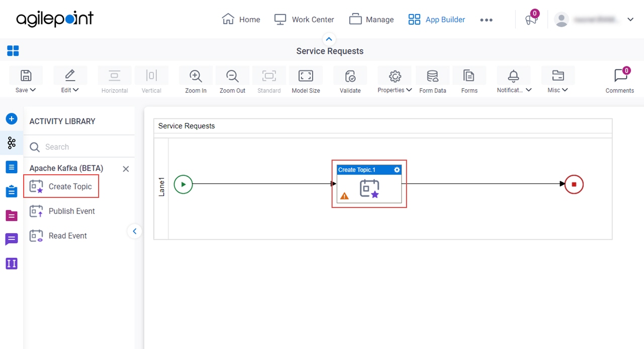644x349 pixels.
Task: Click the Service Requests pool header
Action: (383, 126)
